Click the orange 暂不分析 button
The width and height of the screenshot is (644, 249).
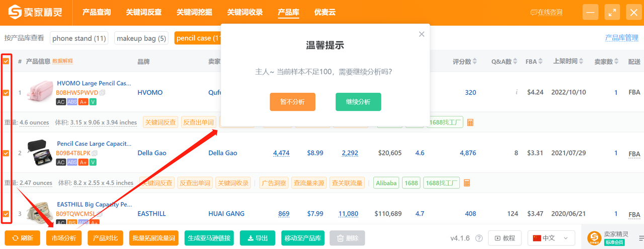[x=292, y=102]
